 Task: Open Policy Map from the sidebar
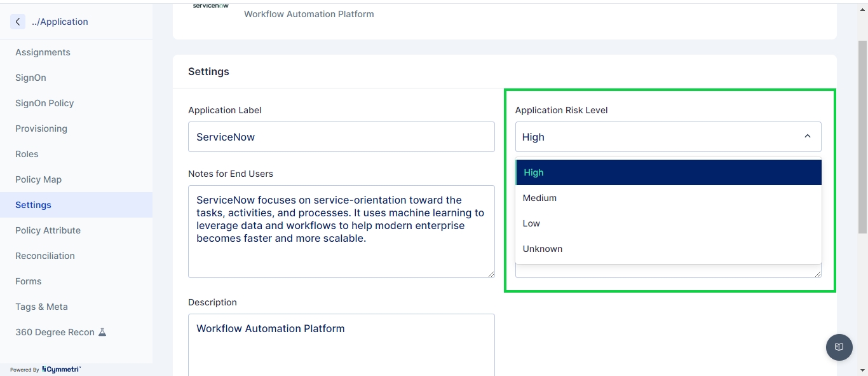click(x=38, y=179)
